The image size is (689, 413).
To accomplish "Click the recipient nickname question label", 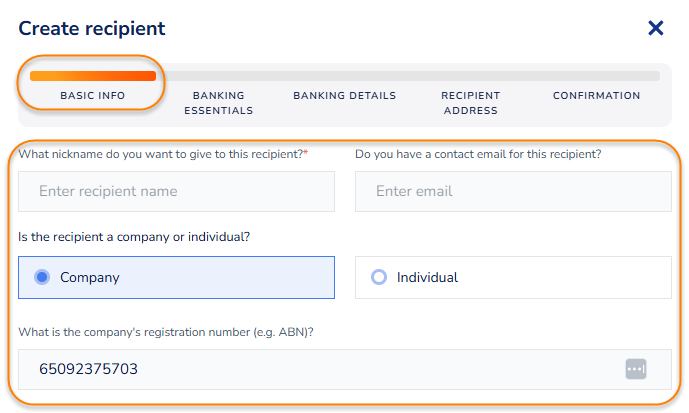I will tap(160, 154).
